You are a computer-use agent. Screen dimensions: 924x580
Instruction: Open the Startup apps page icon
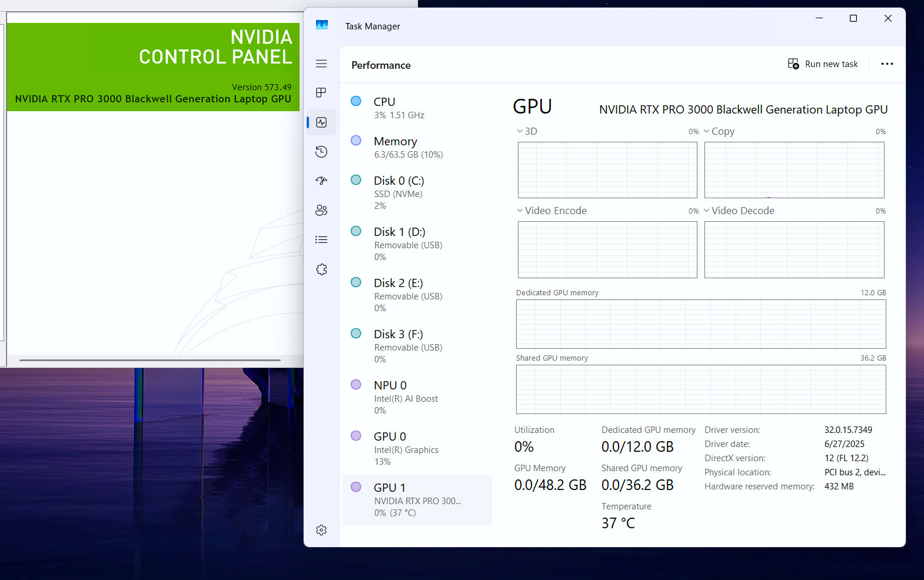coord(321,181)
